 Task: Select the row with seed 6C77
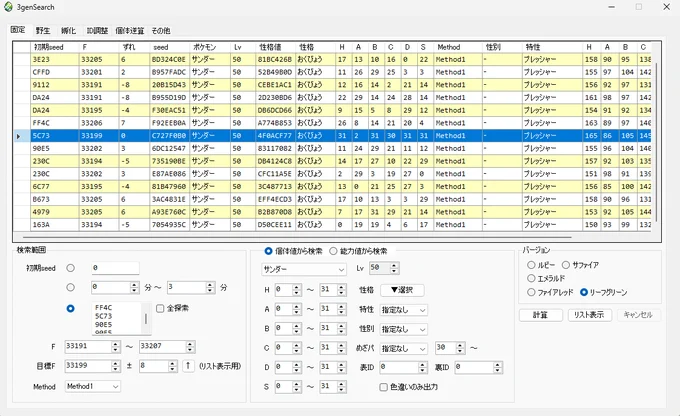[x=332, y=187]
